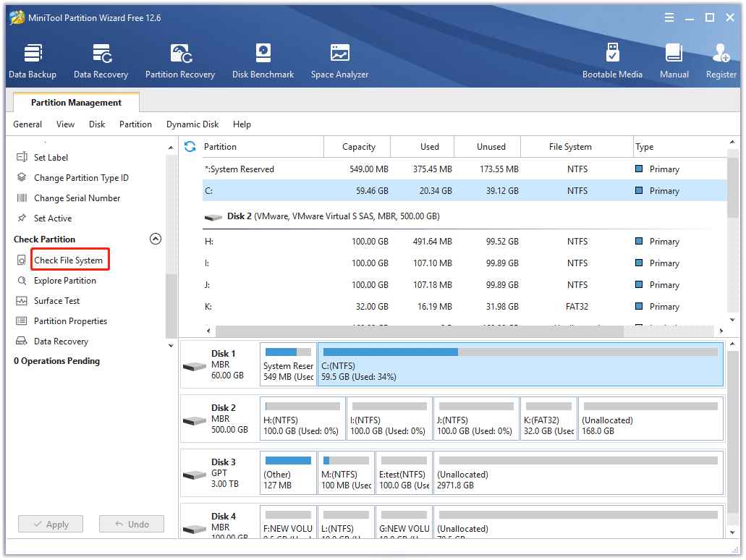
Task: Click the Disk 2 drive icon in list header
Action: tap(213, 218)
